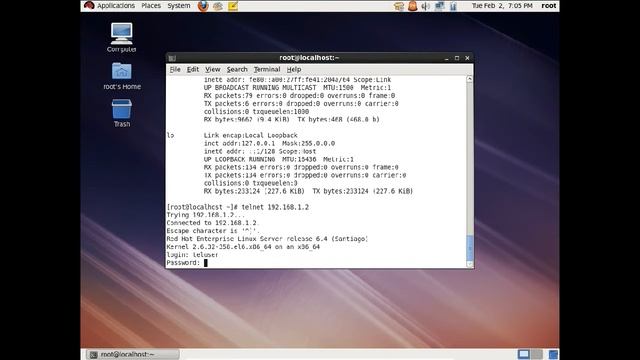Select the Trash desktop icon

pyautogui.click(x=122, y=113)
